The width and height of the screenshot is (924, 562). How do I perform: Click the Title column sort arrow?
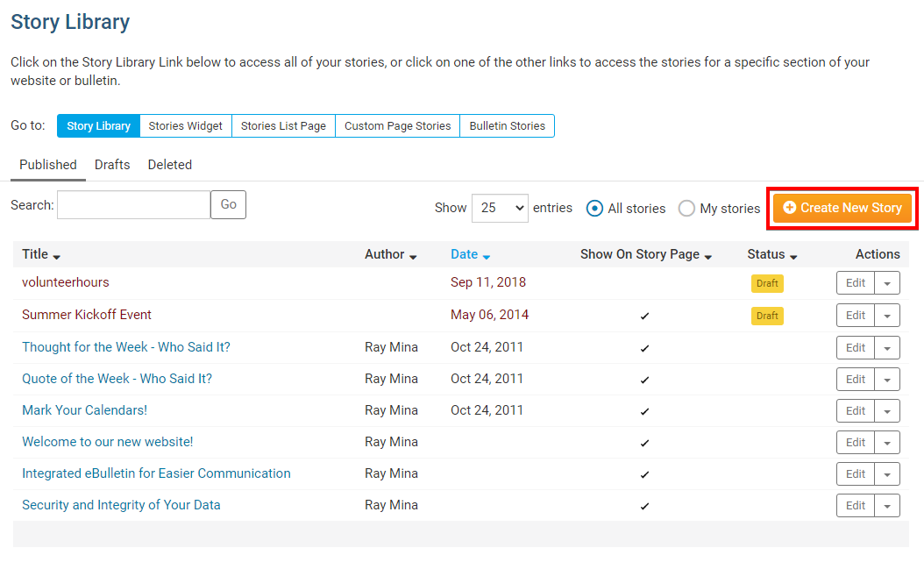57,256
